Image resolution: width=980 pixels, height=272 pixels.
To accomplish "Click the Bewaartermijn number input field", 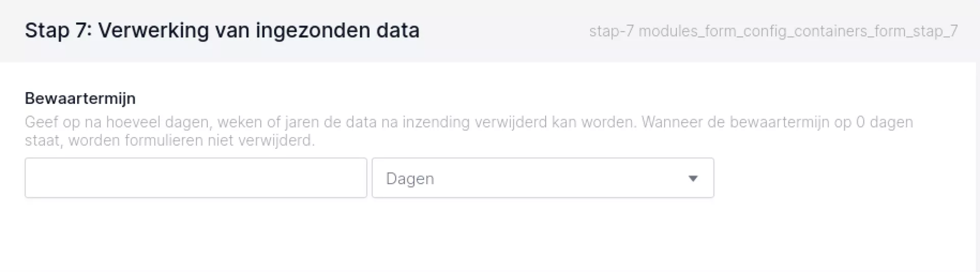I will tap(195, 178).
